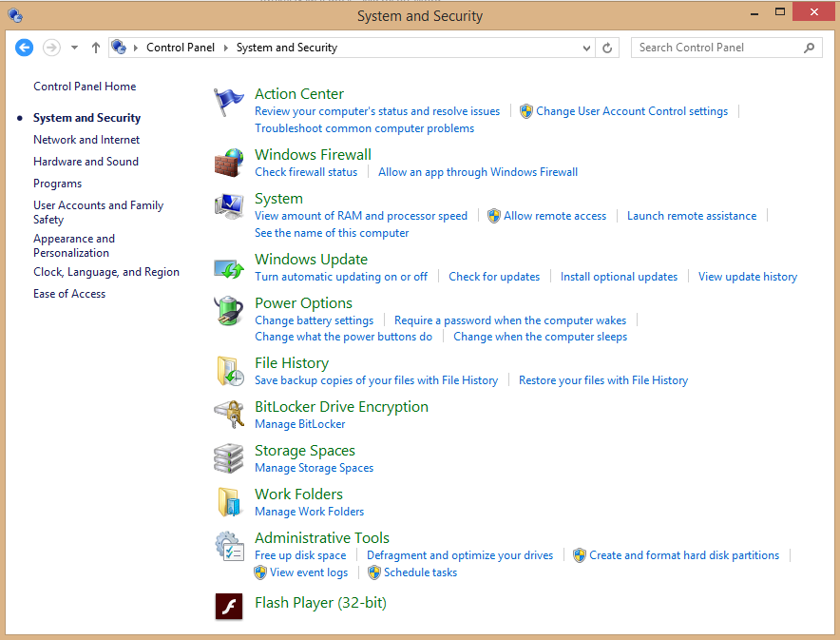Viewport: 840px width, 640px height.
Task: Click the Storage Spaces stacked drives icon
Action: (x=229, y=458)
